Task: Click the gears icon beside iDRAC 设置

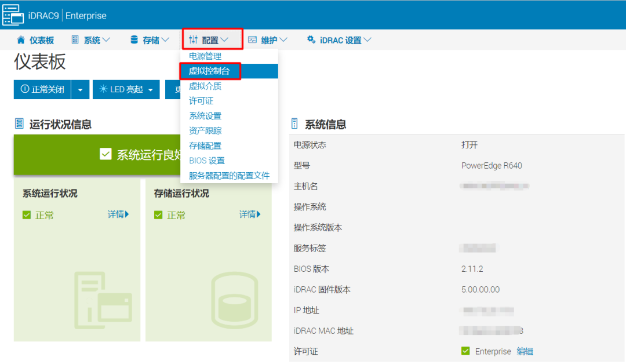Action: click(311, 39)
